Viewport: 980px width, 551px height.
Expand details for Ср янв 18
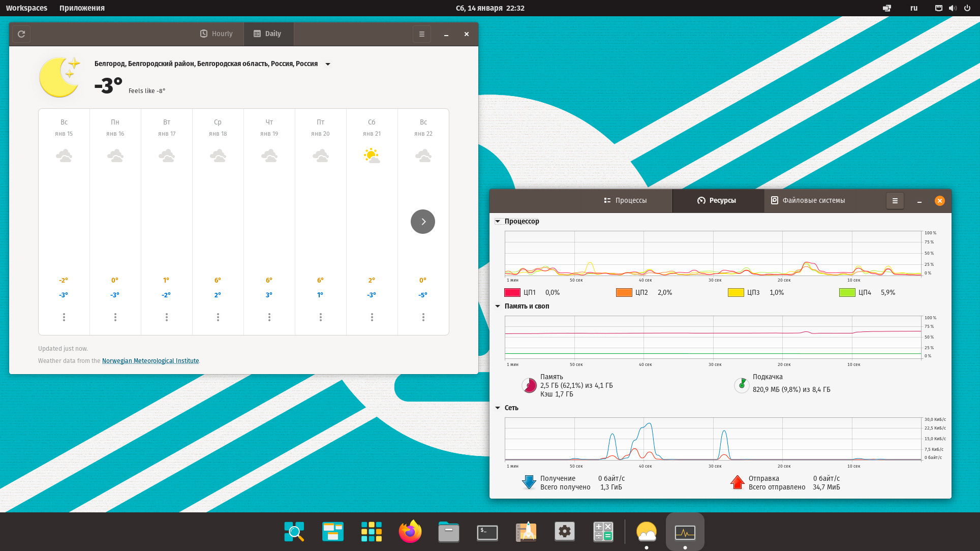pyautogui.click(x=218, y=317)
